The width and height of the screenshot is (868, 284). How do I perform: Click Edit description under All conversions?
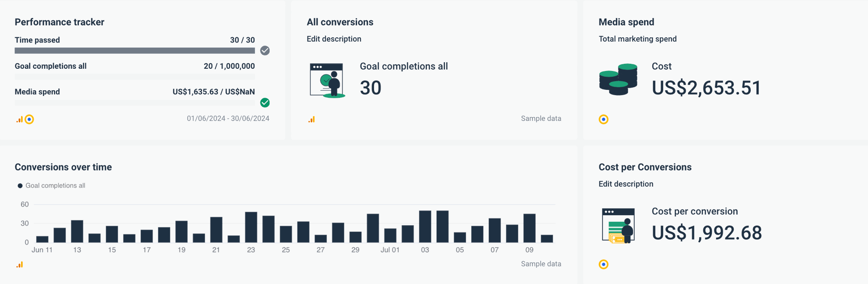[x=334, y=39]
